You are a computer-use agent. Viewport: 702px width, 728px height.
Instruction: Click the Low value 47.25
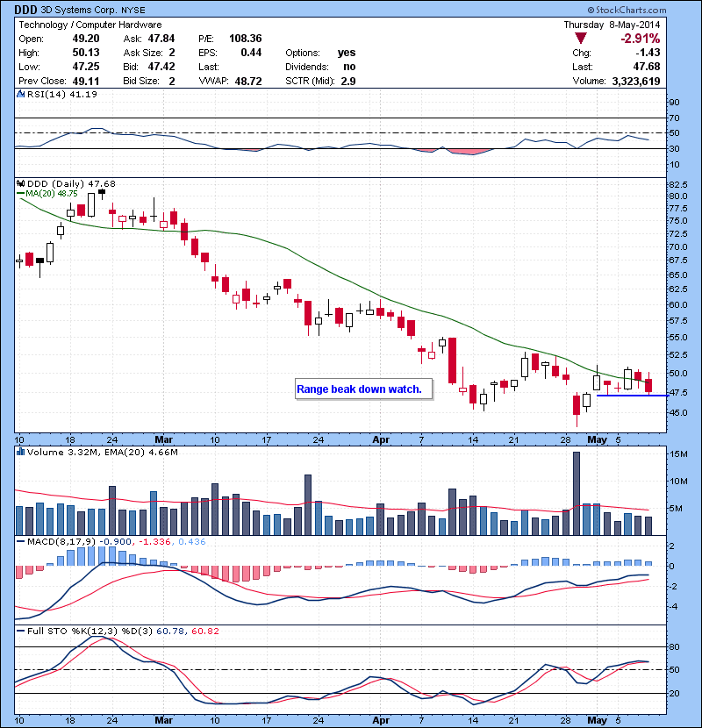point(86,67)
